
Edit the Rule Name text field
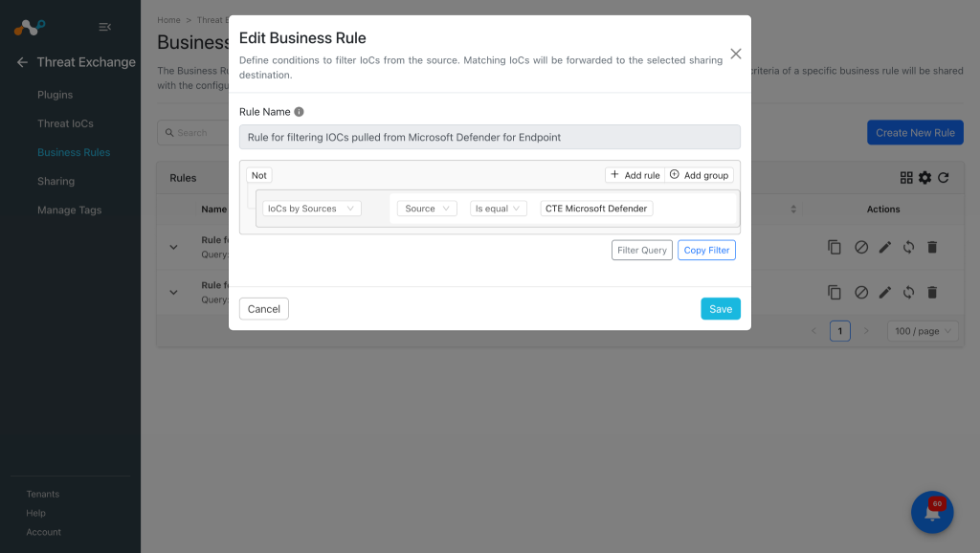point(489,137)
